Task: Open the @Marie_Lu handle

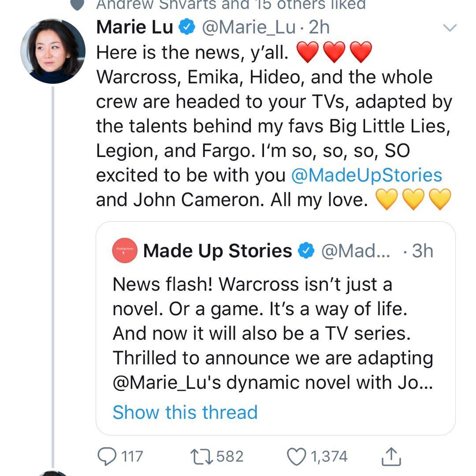Action: (x=249, y=28)
